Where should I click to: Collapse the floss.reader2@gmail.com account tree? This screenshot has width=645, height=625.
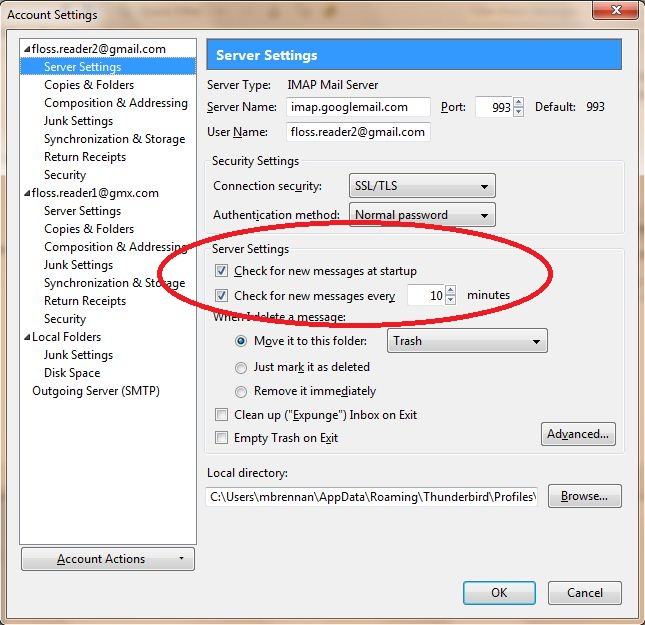[x=26, y=49]
